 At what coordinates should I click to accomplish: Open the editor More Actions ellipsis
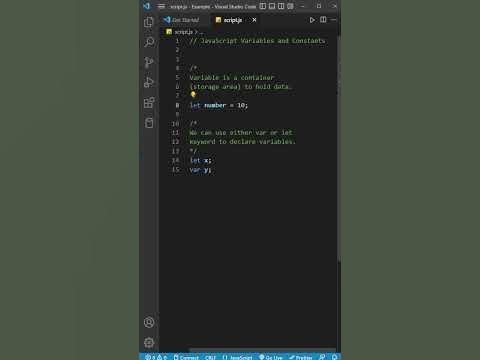(x=334, y=20)
